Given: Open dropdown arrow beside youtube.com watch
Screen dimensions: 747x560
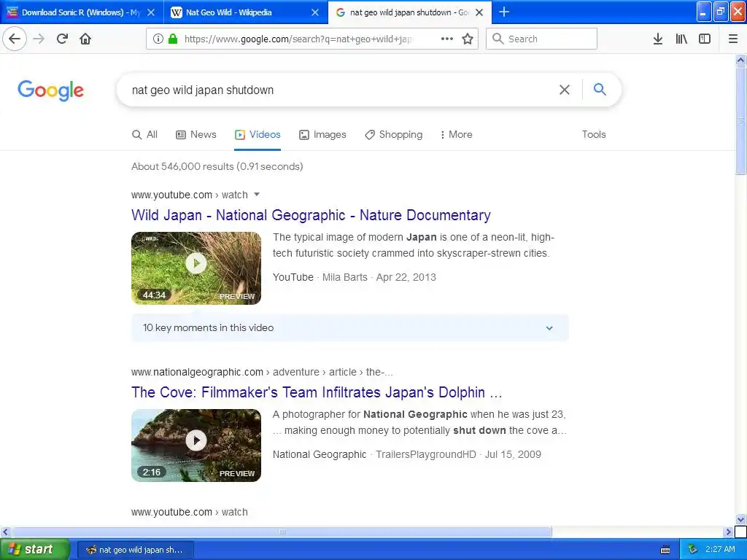Looking at the screenshot, I should [x=257, y=194].
